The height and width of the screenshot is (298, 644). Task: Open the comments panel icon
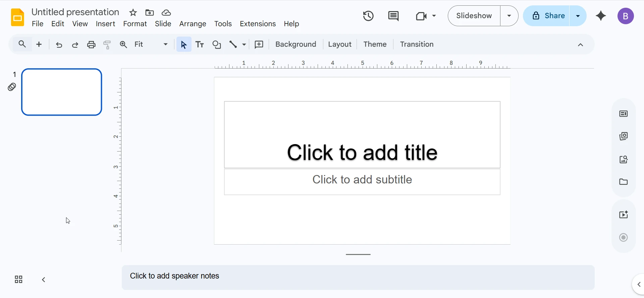393,16
